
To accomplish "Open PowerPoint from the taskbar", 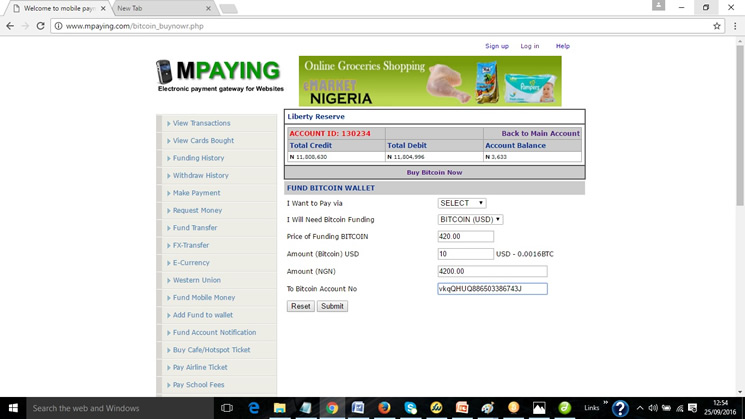I will click(462, 408).
